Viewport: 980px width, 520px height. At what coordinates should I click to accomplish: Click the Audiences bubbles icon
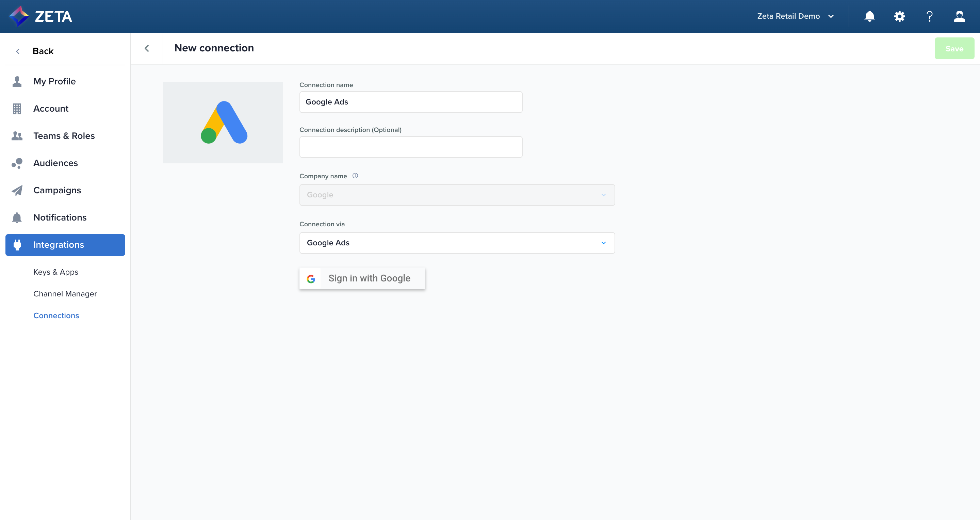(17, 163)
